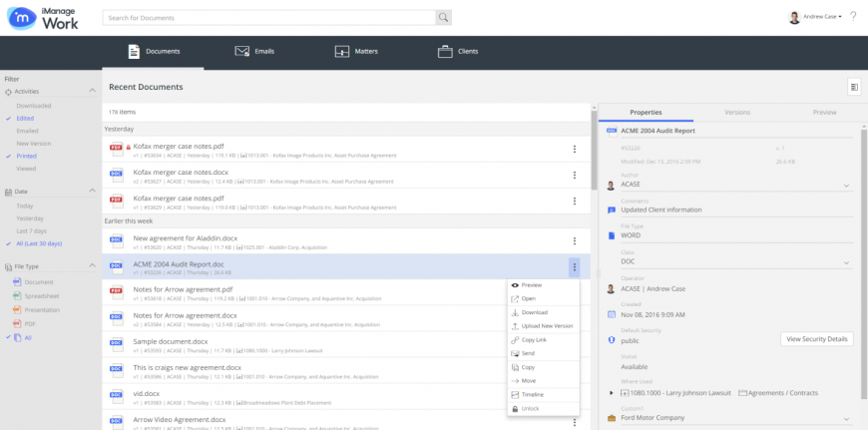The width and height of the screenshot is (868, 430).
Task: Click the Search for Documents field
Action: (x=269, y=18)
